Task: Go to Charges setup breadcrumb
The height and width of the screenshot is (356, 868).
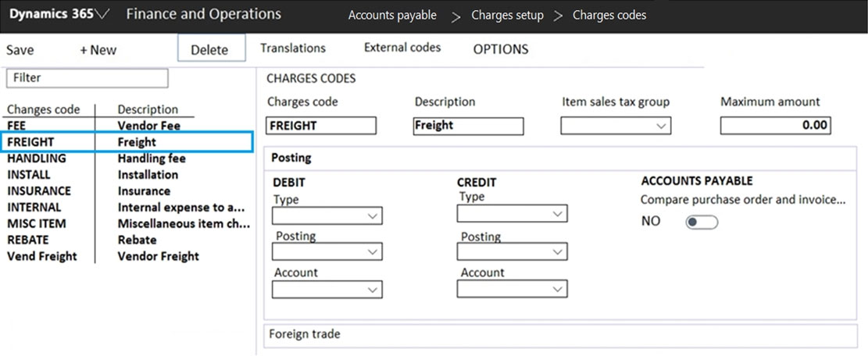Action: click(507, 16)
